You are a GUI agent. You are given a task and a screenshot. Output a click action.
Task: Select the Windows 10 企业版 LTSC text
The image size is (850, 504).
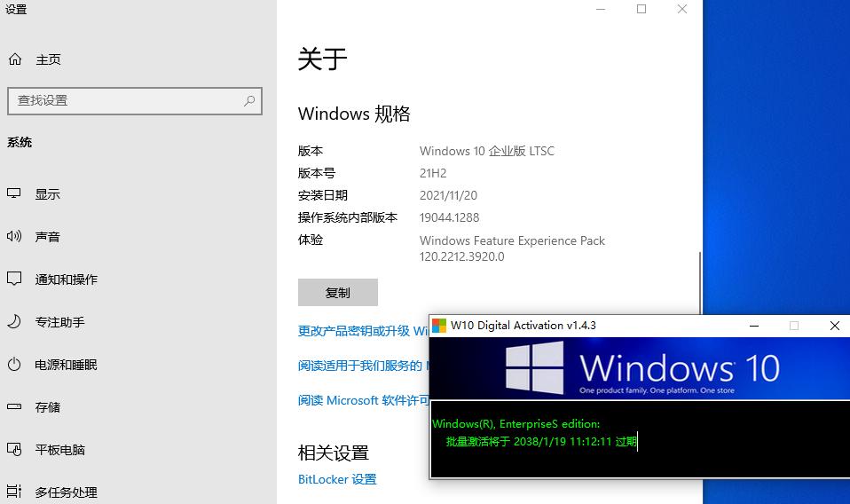pos(487,151)
